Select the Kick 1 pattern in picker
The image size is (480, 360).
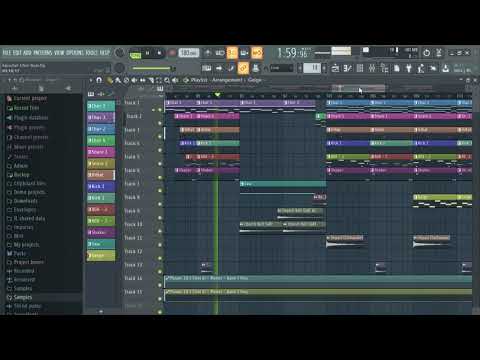coord(101,186)
